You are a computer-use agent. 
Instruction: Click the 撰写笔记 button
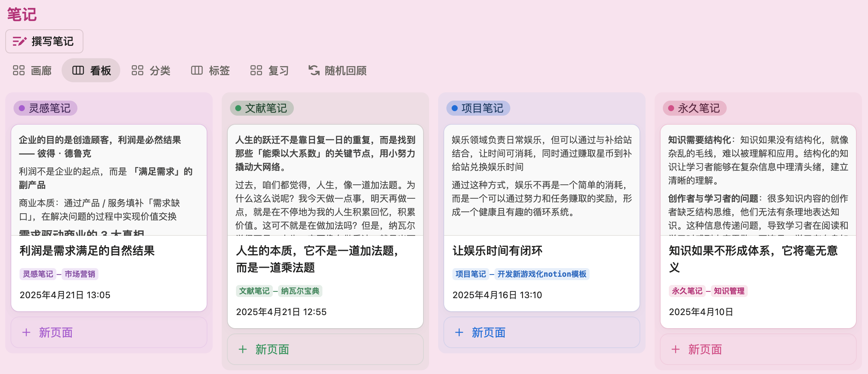tap(44, 41)
